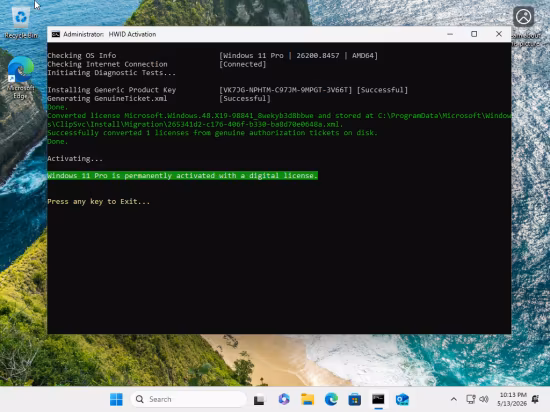
Task: Click the 'Installing Generic Product Key' line
Action: click(112, 90)
